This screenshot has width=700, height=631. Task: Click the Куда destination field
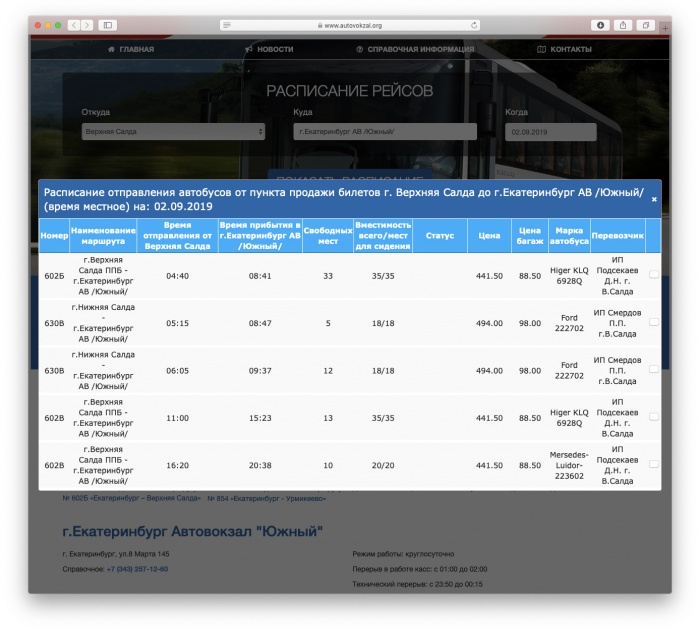coord(385,132)
